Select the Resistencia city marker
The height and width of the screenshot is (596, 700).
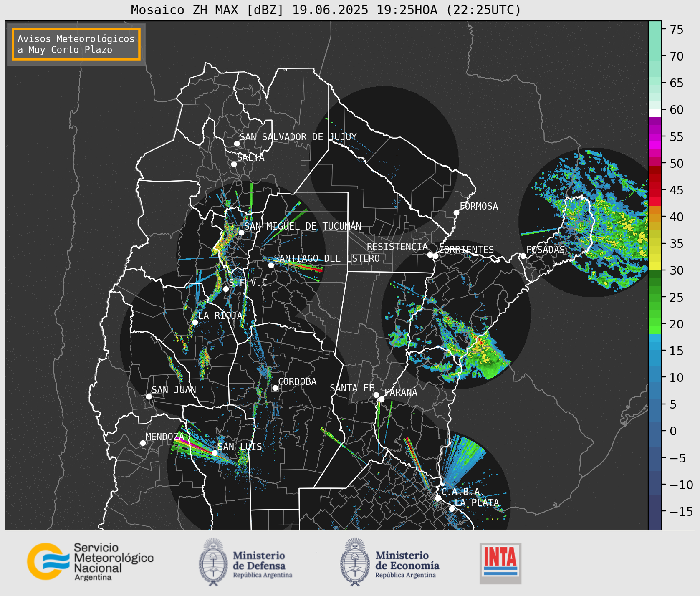pos(430,255)
